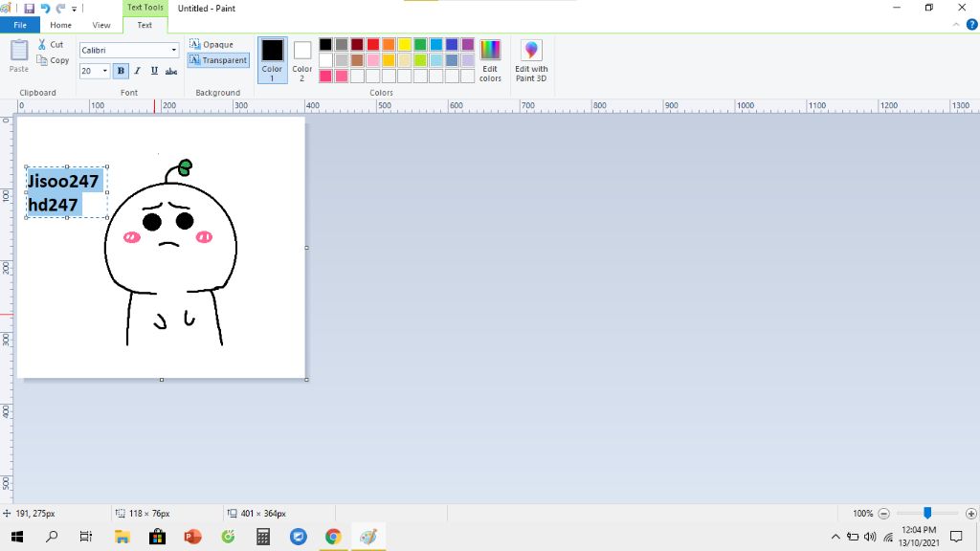Open Google Chrome from taskbar
This screenshot has width=980, height=551.
(333, 537)
